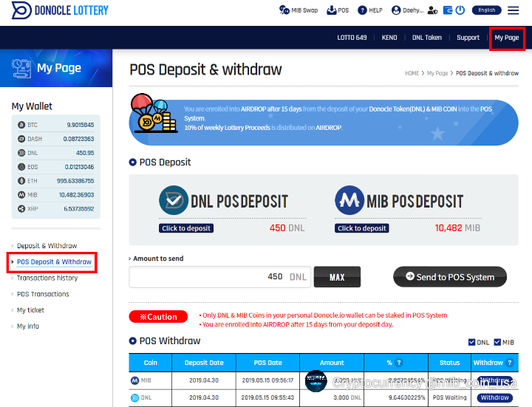
Task: Click the user profile avatar icon
Action: pos(397,10)
